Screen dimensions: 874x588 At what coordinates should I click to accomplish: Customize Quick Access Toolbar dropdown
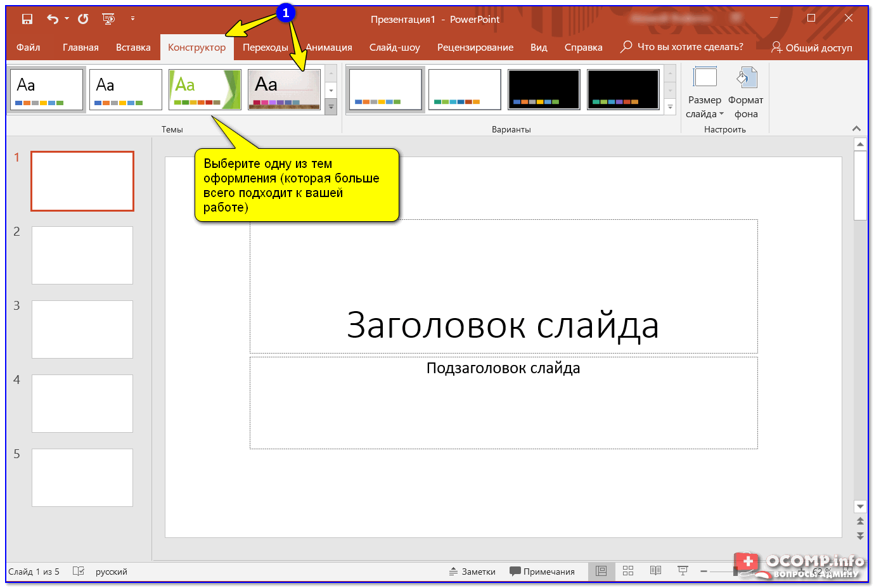[132, 19]
